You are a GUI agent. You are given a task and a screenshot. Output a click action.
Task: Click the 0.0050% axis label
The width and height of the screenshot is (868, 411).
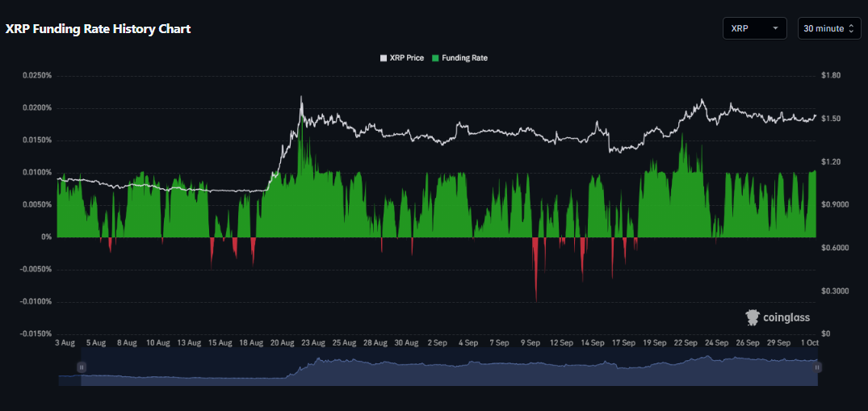[x=37, y=205]
